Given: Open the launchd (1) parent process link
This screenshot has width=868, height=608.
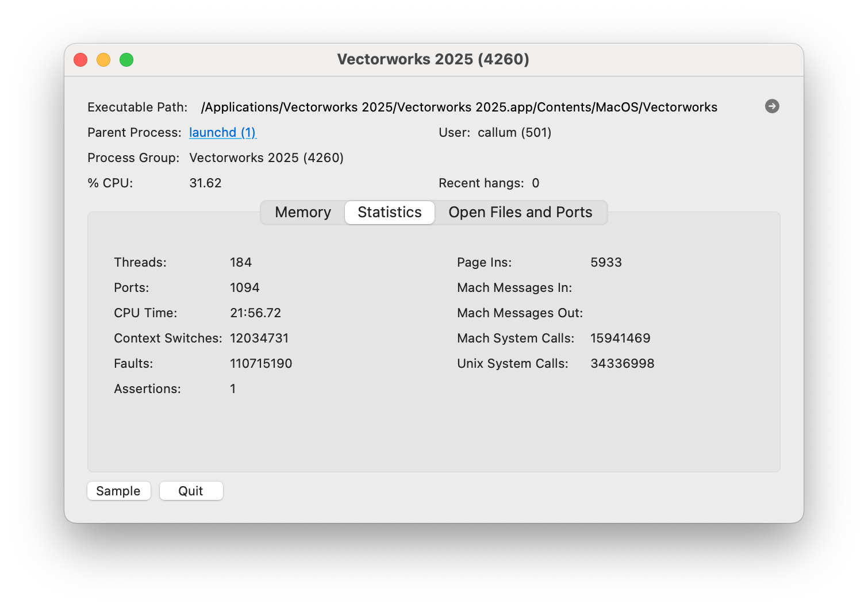Looking at the screenshot, I should (x=222, y=133).
